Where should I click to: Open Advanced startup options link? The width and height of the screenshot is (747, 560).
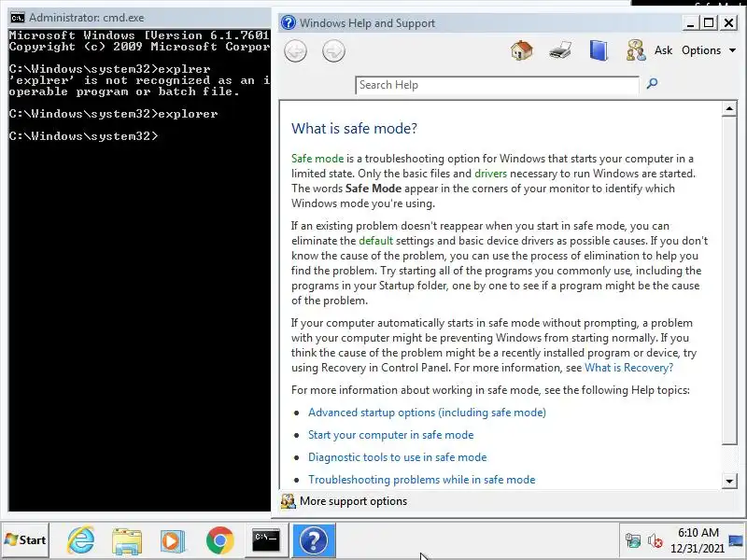(427, 413)
